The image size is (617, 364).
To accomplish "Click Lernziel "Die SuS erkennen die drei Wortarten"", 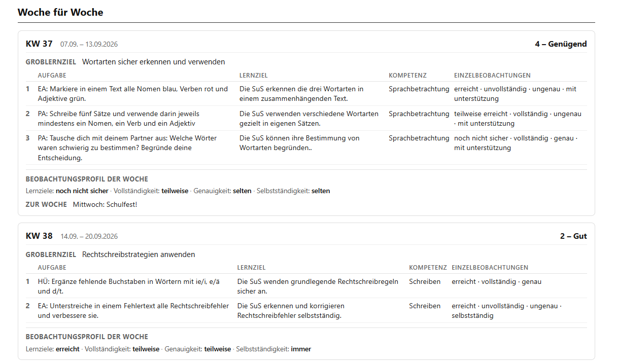I will click(x=301, y=94).
